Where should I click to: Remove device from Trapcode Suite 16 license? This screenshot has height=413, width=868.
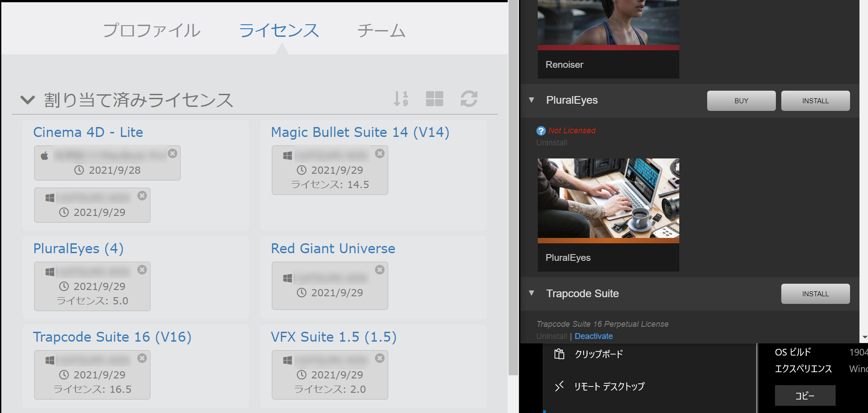click(x=142, y=358)
